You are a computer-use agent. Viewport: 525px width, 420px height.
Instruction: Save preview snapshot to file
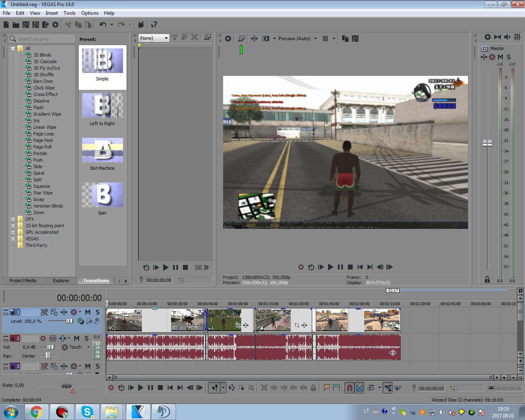click(x=355, y=39)
